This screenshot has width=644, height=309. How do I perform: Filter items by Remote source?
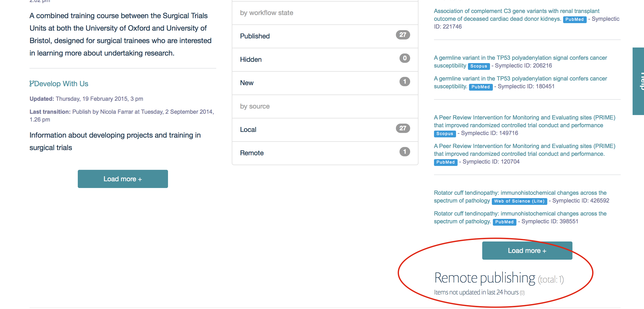(x=252, y=153)
